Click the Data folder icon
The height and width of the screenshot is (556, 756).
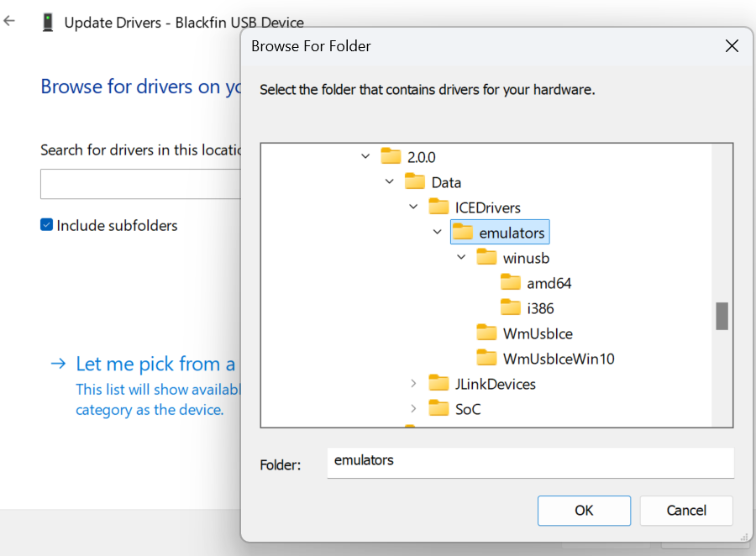click(415, 181)
